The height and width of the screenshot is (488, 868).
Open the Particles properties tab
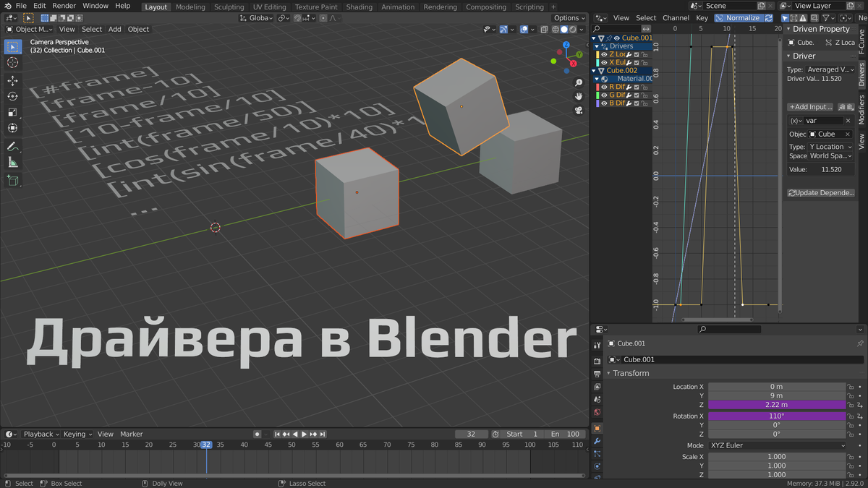[597, 454]
